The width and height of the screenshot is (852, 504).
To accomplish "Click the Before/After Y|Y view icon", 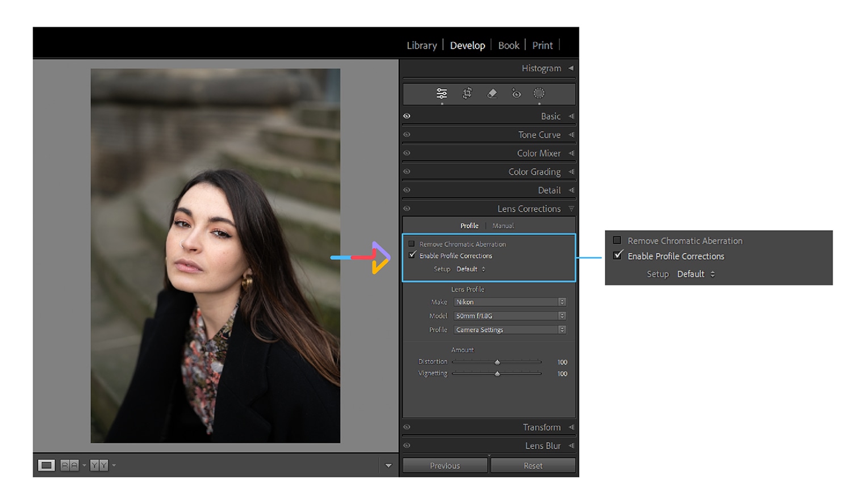I will [99, 465].
